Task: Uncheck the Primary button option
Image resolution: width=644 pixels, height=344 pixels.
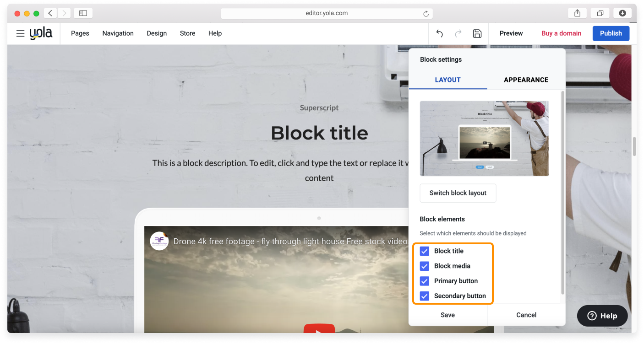Action: [424, 281]
